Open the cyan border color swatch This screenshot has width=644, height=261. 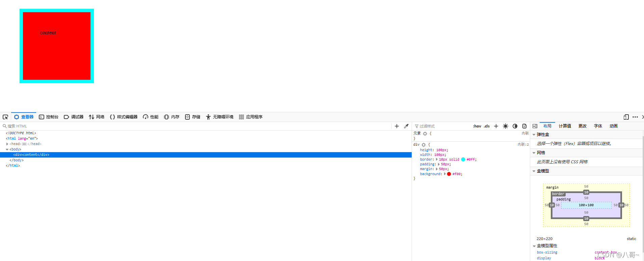(463, 160)
